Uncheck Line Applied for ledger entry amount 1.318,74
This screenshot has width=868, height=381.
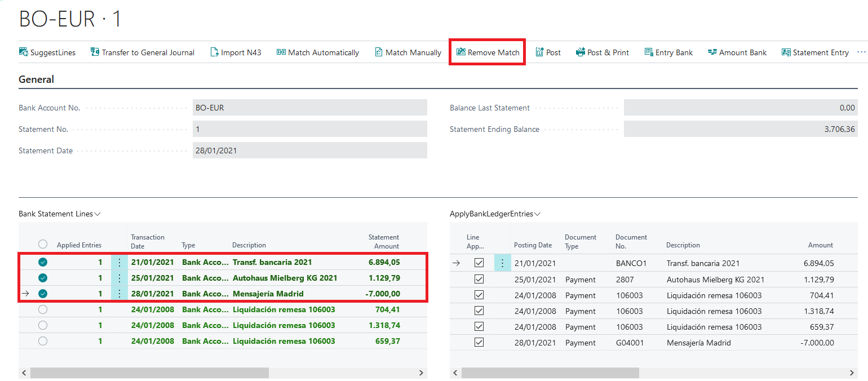479,311
